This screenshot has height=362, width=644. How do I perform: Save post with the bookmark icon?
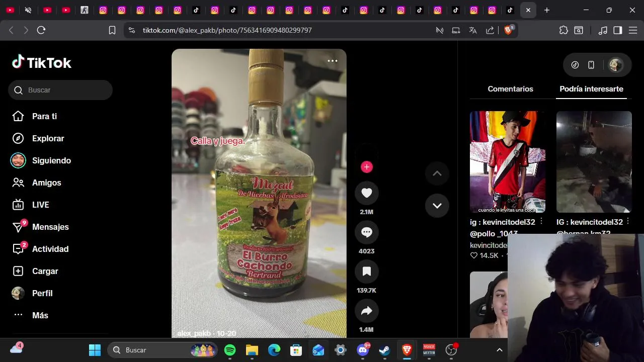click(367, 271)
